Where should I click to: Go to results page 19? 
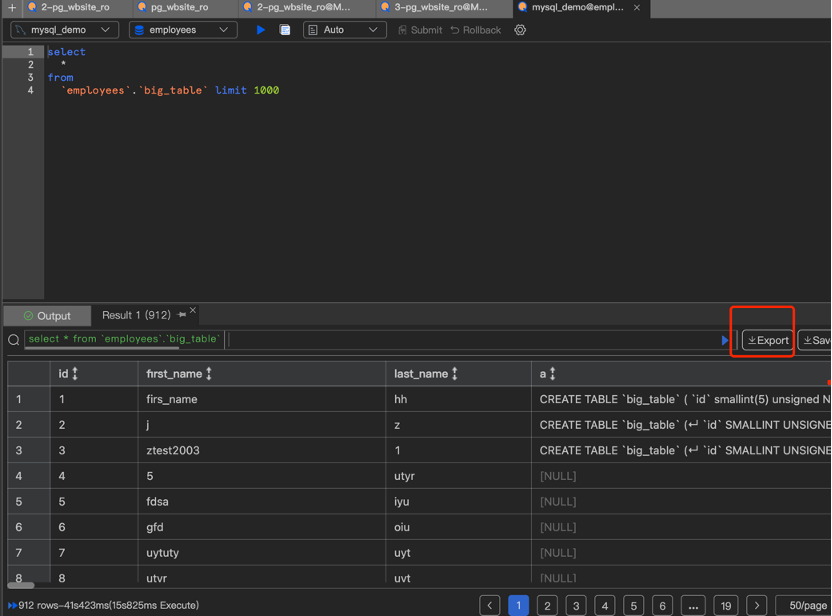click(726, 605)
